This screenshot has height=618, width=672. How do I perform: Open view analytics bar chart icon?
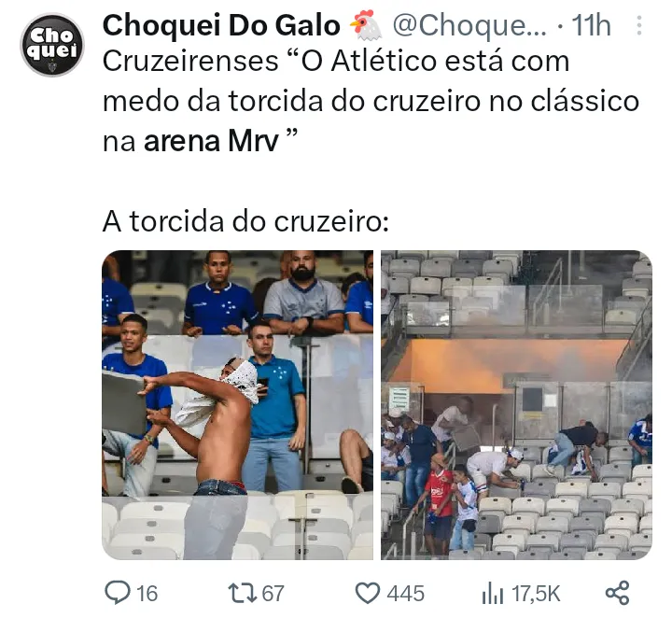coord(493,594)
